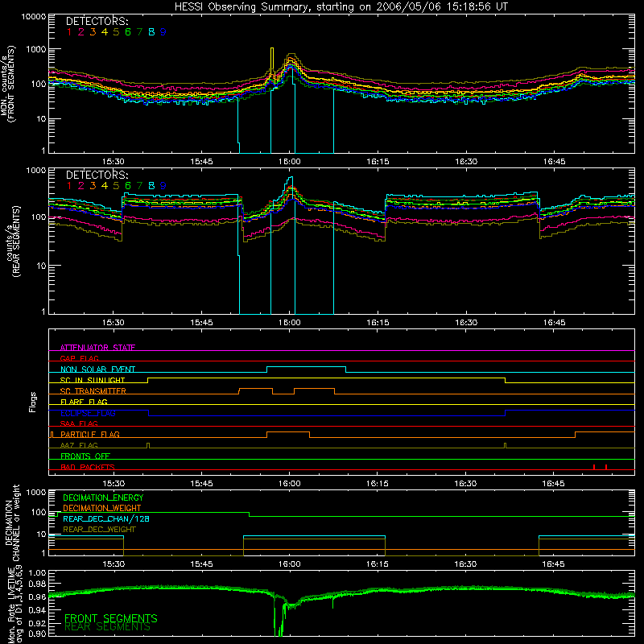Viewport: 644px width, 644px height.
Task: Click the SC_TRANSMITTER flag label
Action: coord(93,391)
